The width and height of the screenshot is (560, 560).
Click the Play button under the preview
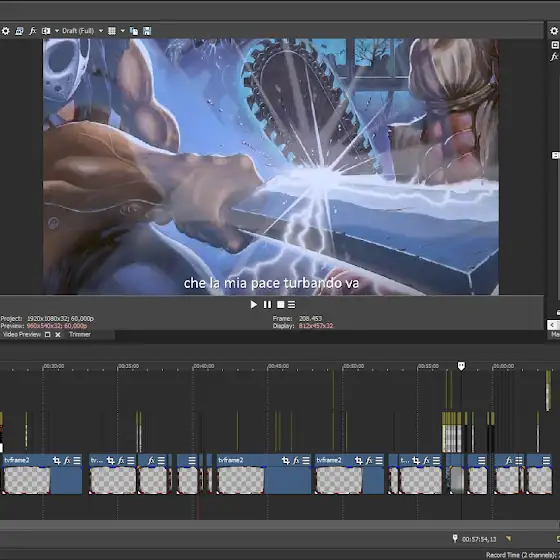point(254,305)
